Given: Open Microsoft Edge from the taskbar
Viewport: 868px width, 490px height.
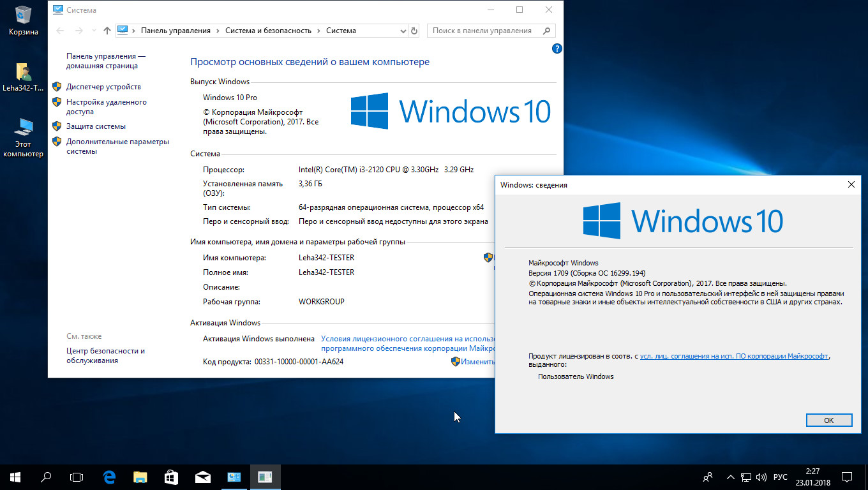Looking at the screenshot, I should (109, 477).
